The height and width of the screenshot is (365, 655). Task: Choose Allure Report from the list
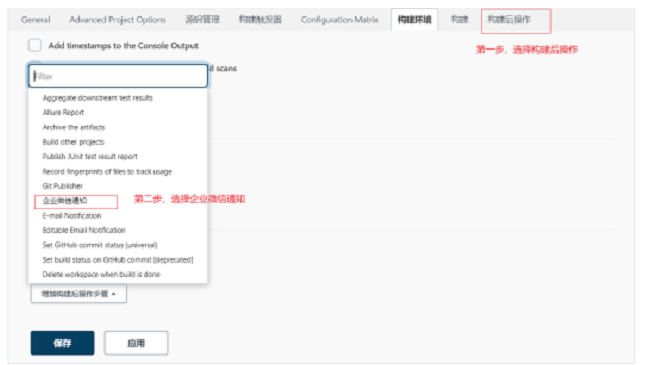(63, 112)
